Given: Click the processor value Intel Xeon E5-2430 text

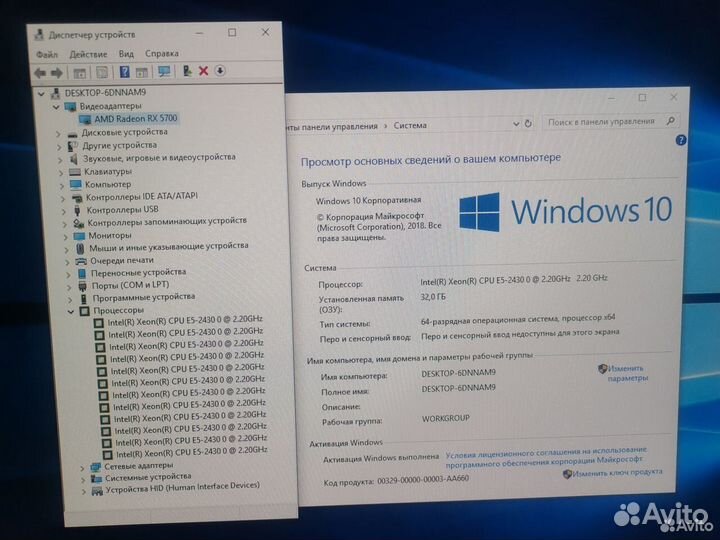Looking at the screenshot, I should coord(514,279).
